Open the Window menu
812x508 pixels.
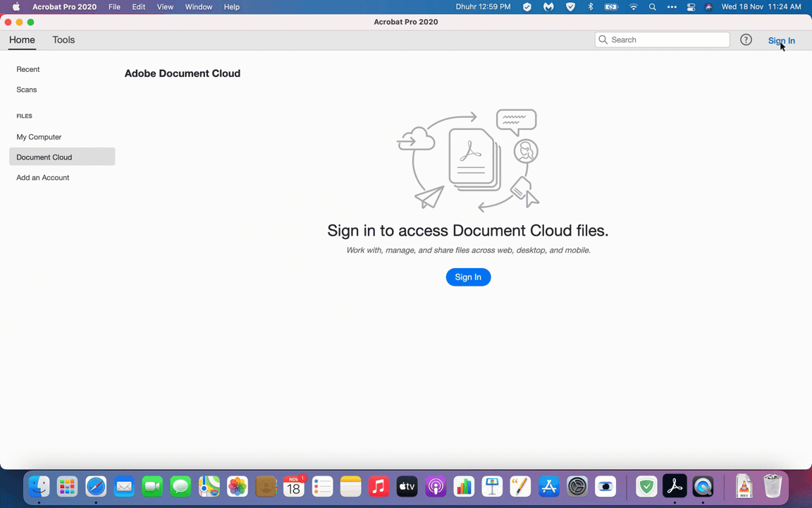coord(199,7)
